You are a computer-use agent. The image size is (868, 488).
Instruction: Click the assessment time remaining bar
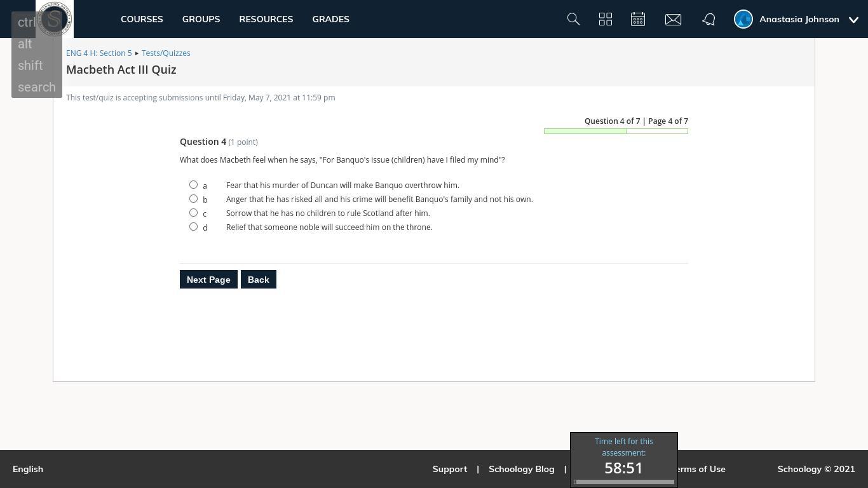624,482
